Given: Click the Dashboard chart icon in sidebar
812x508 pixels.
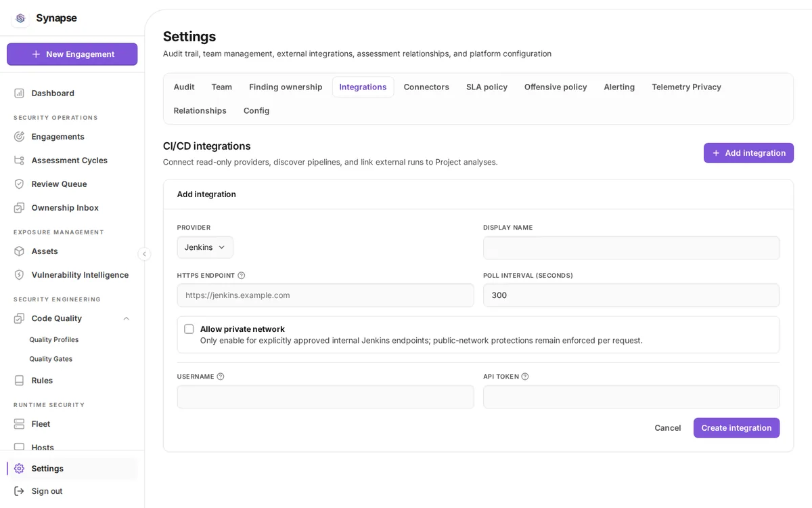Looking at the screenshot, I should click(x=19, y=93).
